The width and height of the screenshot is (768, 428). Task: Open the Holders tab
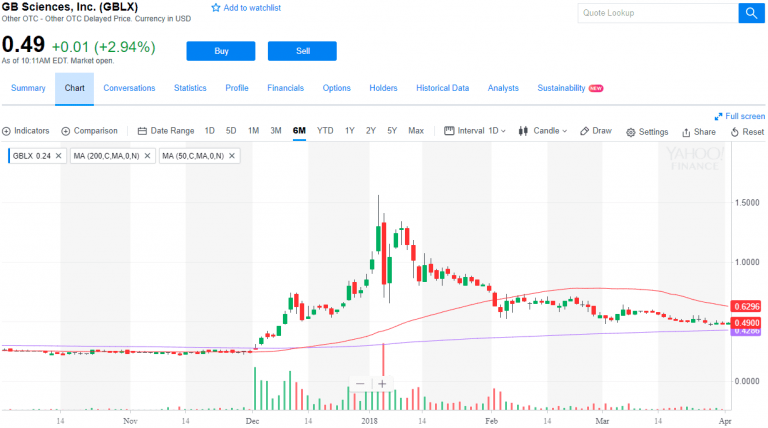pyautogui.click(x=383, y=88)
